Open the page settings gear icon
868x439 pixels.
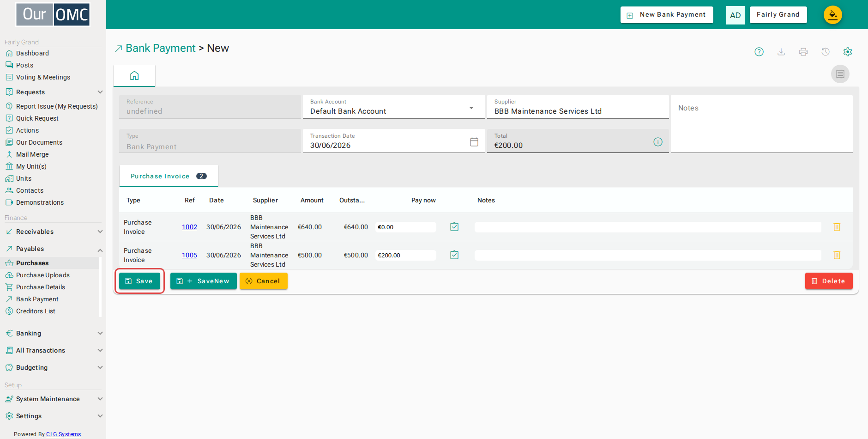(x=848, y=52)
